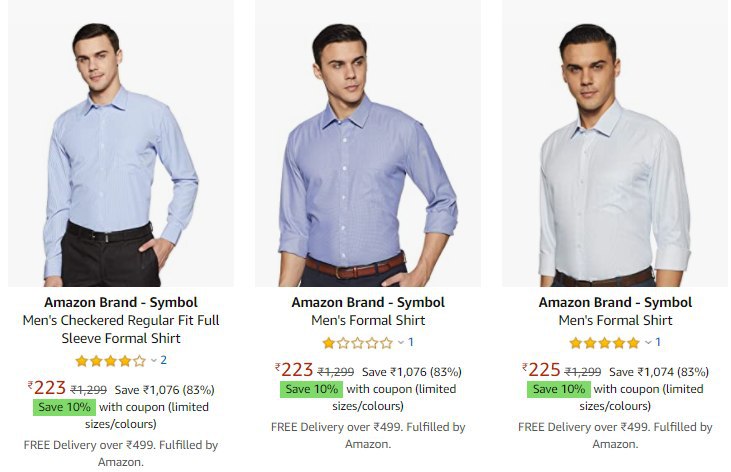Expand rating popover arrow for middle shirt
This screenshot has height=472, width=731.
point(400,343)
